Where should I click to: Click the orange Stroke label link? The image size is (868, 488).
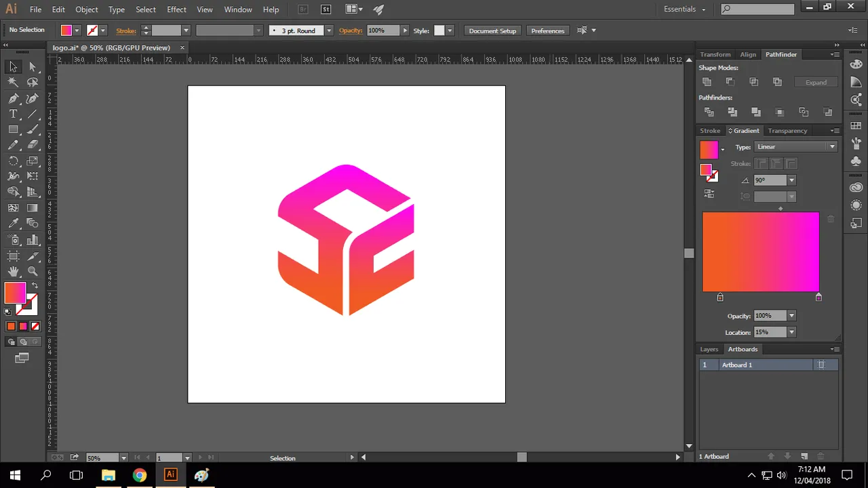[126, 30]
